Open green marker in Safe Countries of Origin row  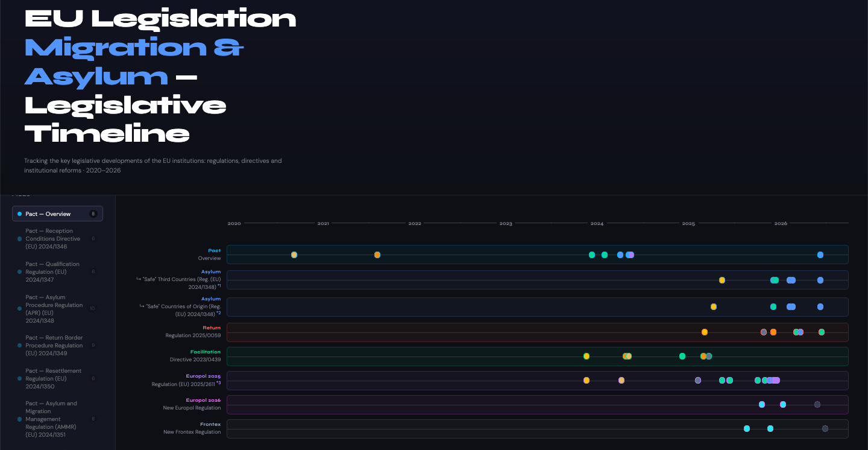(x=773, y=306)
